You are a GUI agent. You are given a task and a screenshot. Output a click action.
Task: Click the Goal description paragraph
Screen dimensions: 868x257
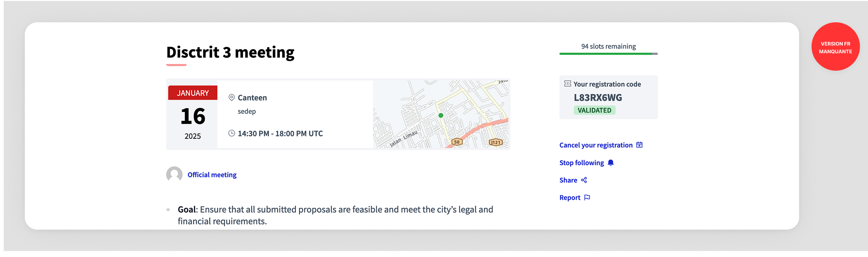pyautogui.click(x=335, y=215)
